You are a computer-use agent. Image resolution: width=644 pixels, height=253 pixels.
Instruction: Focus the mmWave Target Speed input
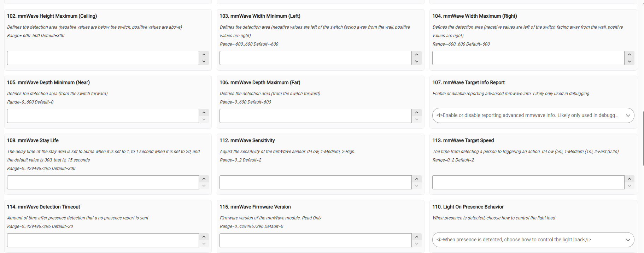click(x=528, y=182)
